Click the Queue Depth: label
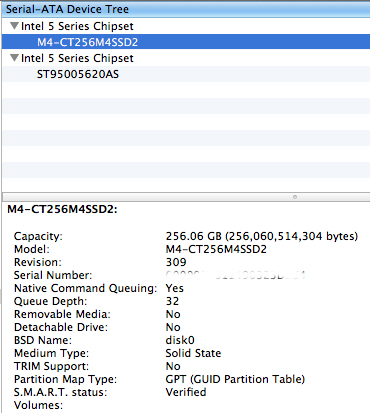Screen dimensions: 370x413 50,301
